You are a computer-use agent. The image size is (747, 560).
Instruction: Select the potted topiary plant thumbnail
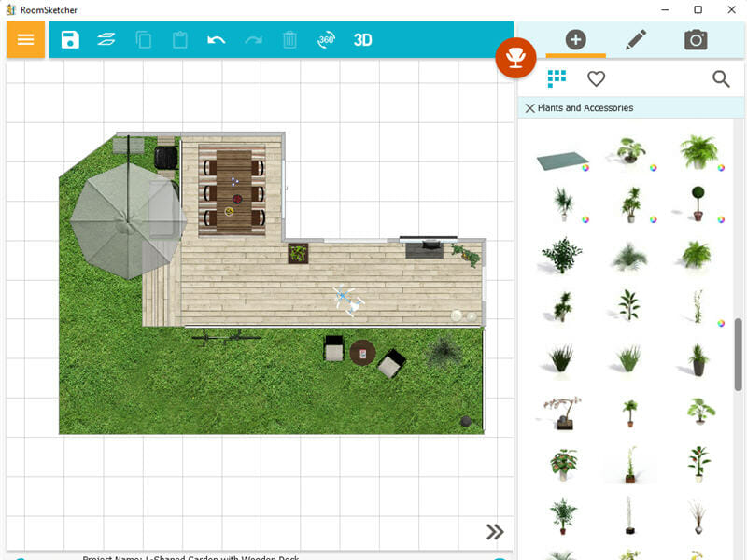coord(696,203)
